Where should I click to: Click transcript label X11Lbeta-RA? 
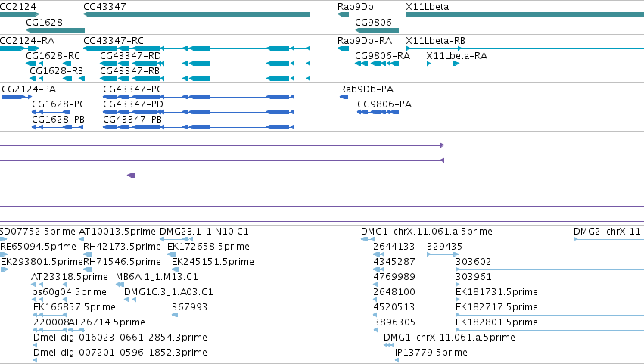point(457,55)
